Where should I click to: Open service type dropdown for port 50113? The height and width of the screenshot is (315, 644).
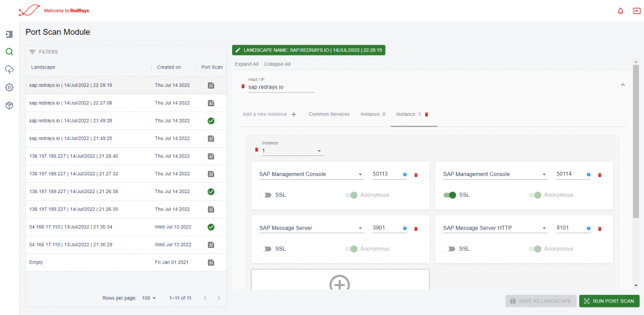(x=312, y=174)
